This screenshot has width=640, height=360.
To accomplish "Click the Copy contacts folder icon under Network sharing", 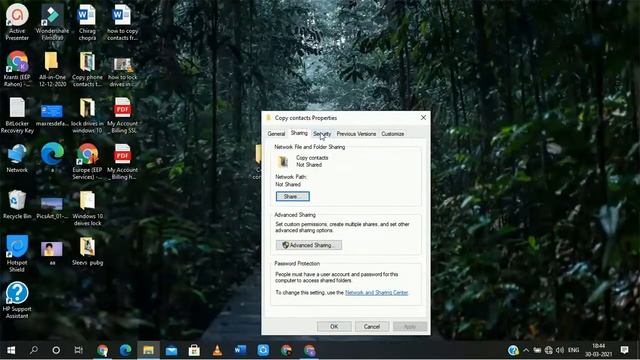I will pos(283,161).
